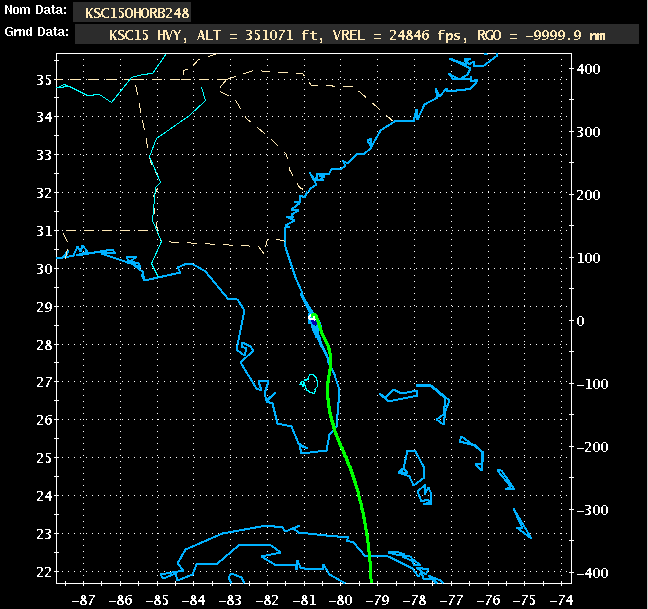Click latitude label 33 on the left axis
Image resolution: width=648 pixels, height=609 pixels.
tap(44, 155)
